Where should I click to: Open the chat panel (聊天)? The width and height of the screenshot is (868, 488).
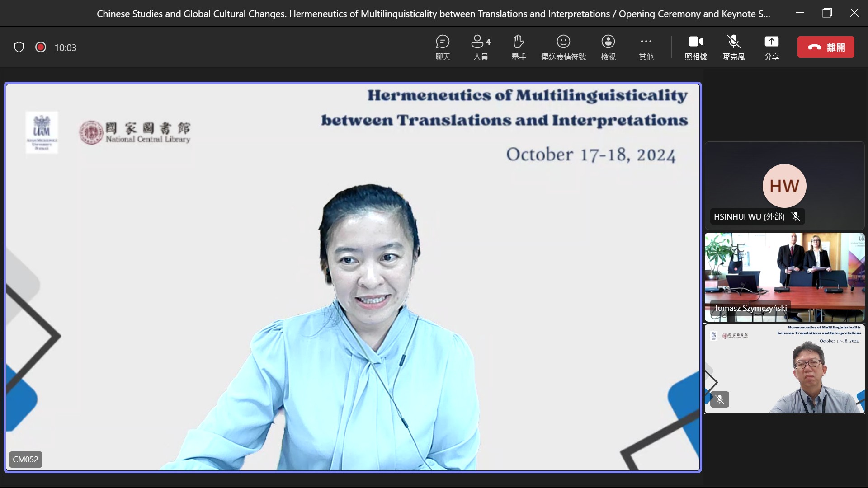[x=443, y=47]
